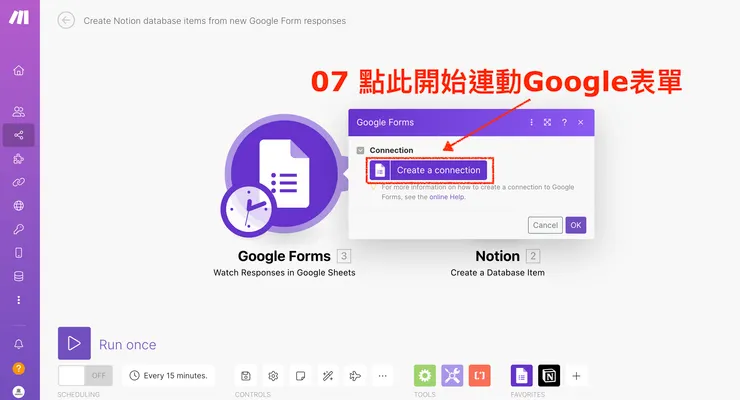This screenshot has width=740, height=400.
Task: Click the Google Forms module label
Action: 284,256
